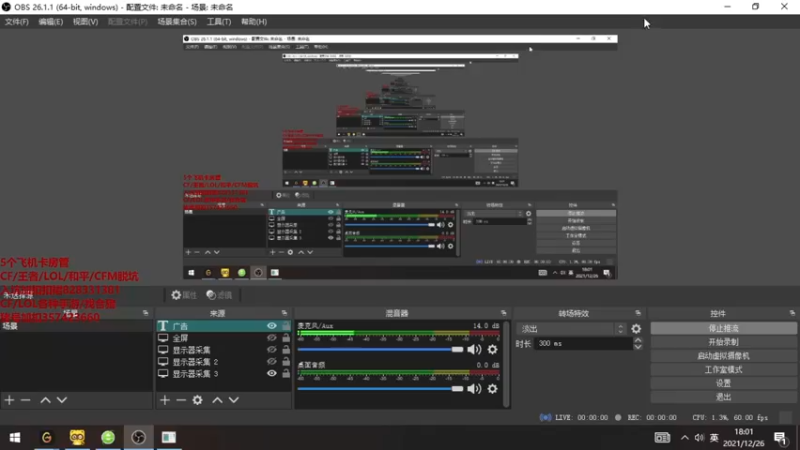Decrease 时长 duration with down arrow
Screen dimensions: 800x450
638,347
